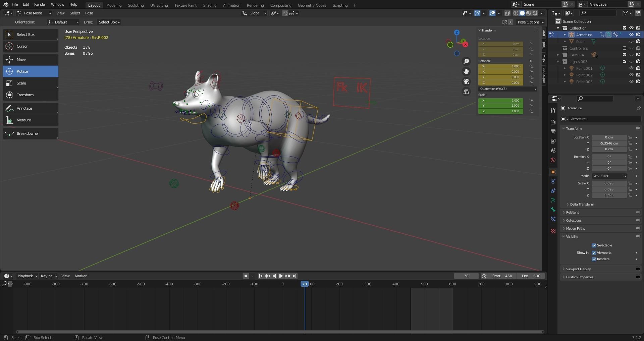Open the Orientation Default selector
The width and height of the screenshot is (644, 341).
(63, 22)
